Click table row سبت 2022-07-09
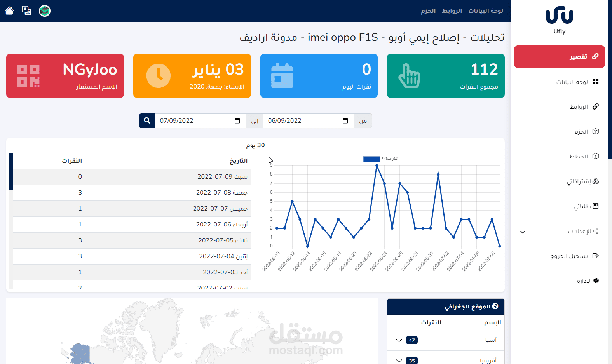Viewport: 612px width, 364px height. pyautogui.click(x=132, y=177)
